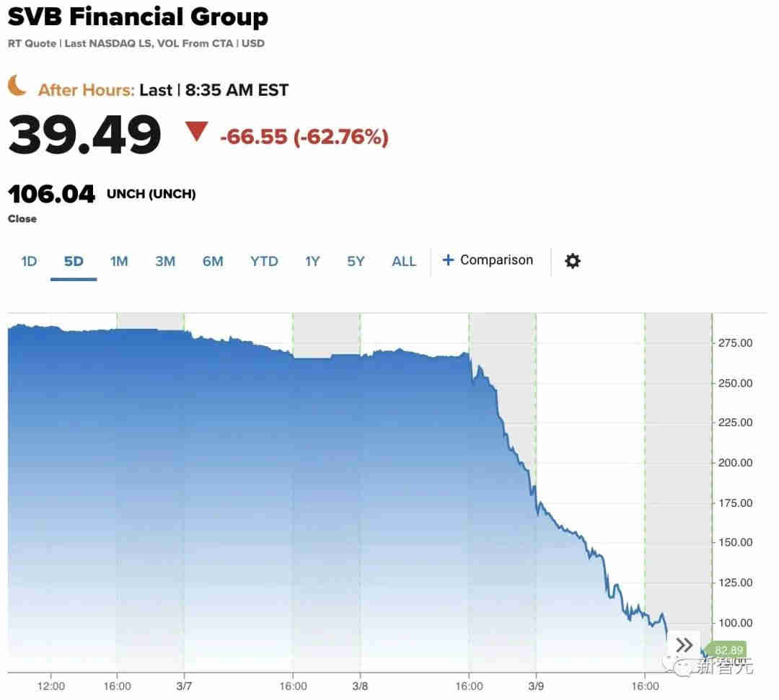Click the 3/7 date marker on axis

(x=184, y=686)
